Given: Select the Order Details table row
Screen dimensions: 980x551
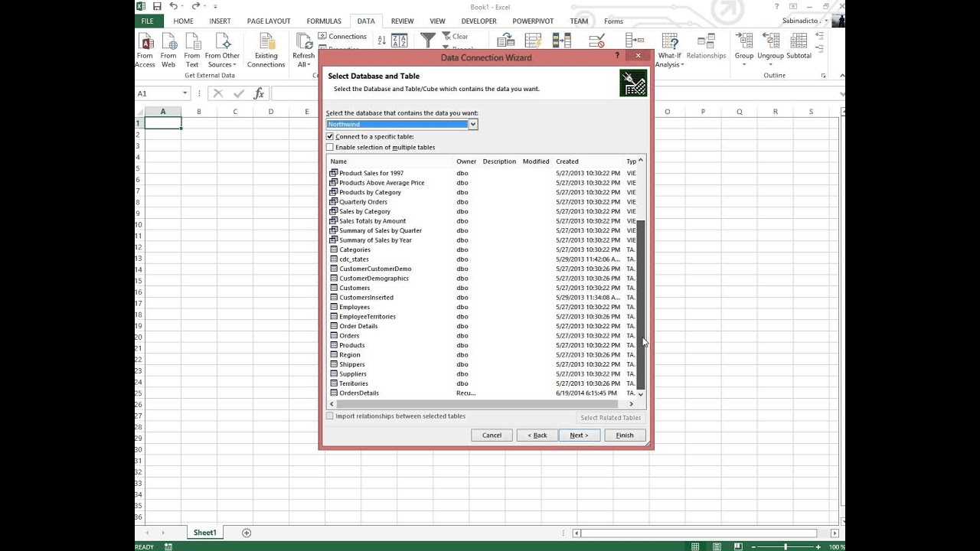Looking at the screenshot, I should click(x=482, y=326).
